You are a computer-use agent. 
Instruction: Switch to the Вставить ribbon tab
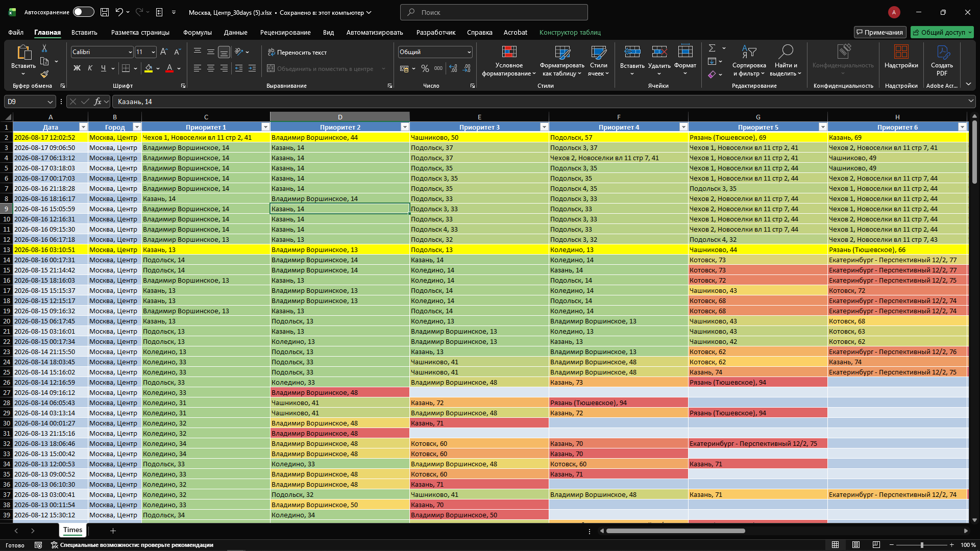(x=84, y=32)
